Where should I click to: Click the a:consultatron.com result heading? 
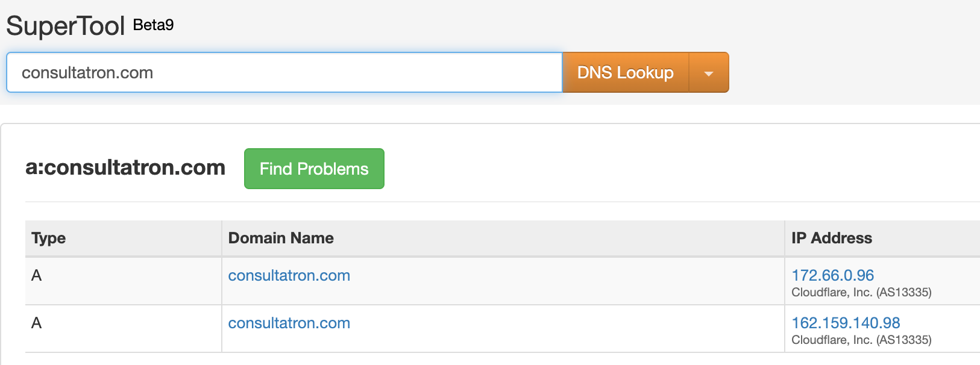point(125,167)
